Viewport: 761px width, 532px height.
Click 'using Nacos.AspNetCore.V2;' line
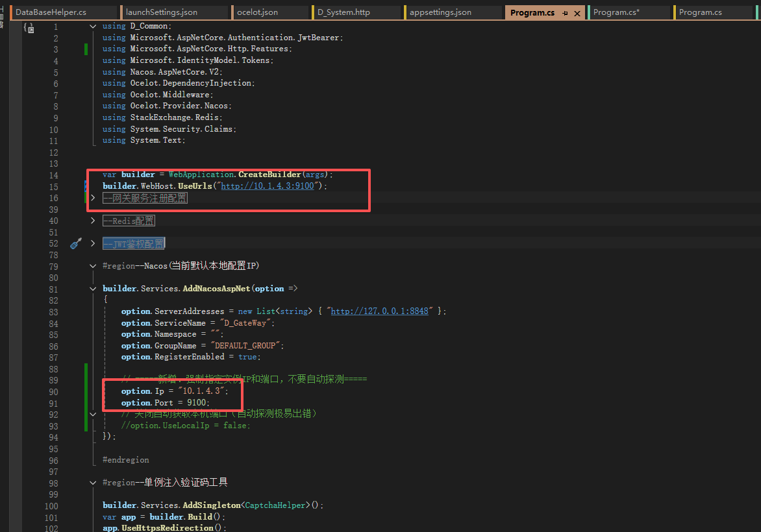[162, 72]
